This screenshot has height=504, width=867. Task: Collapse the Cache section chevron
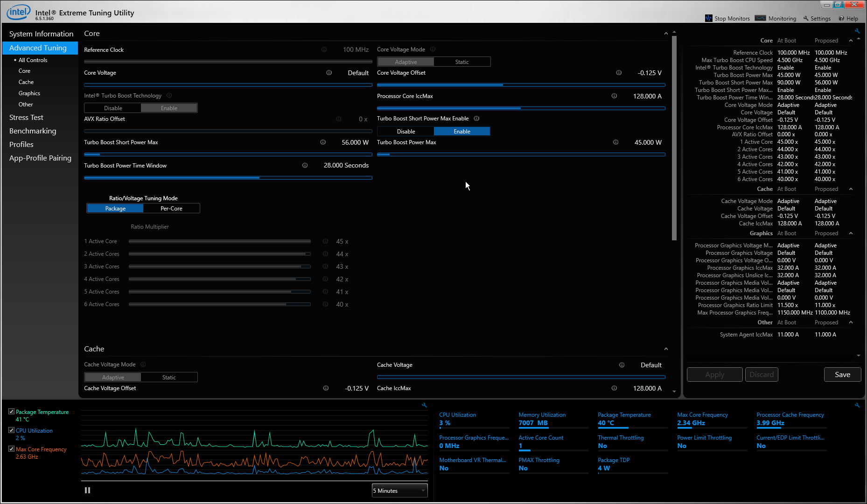pos(666,349)
